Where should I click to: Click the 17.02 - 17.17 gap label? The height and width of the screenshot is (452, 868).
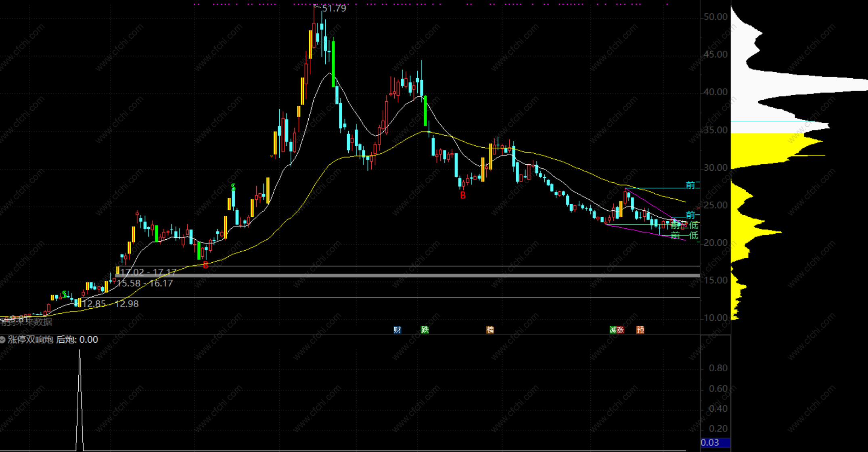coord(148,272)
